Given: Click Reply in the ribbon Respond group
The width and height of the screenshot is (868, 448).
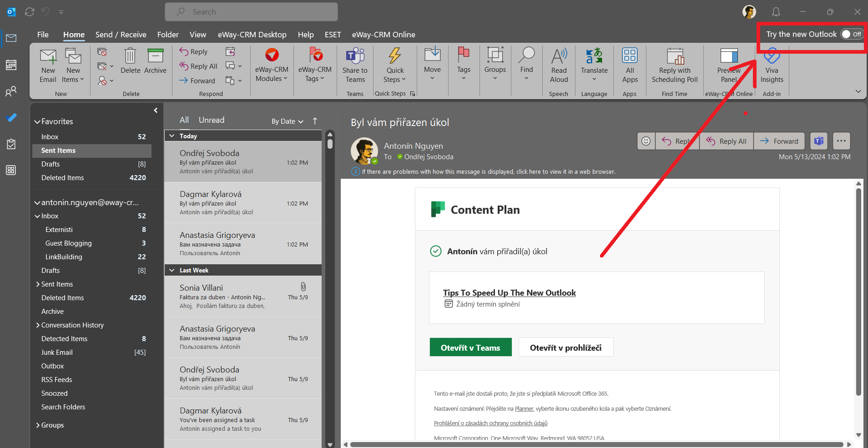Looking at the screenshot, I should (193, 52).
